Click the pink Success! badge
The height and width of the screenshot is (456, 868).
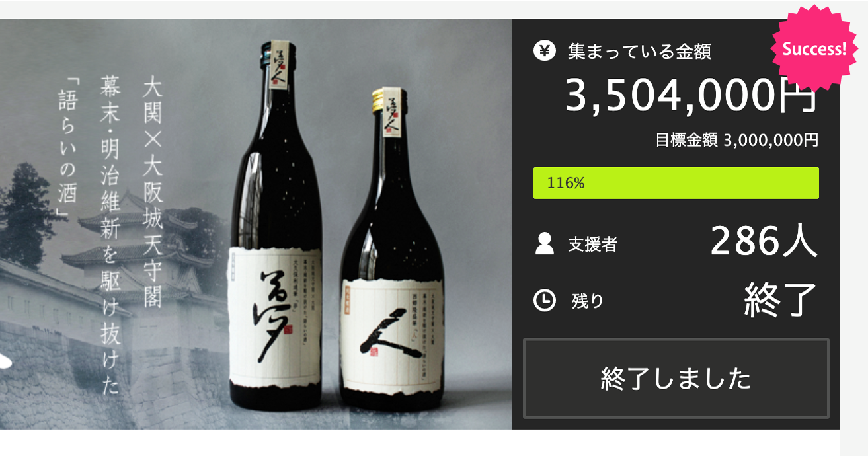click(x=814, y=48)
